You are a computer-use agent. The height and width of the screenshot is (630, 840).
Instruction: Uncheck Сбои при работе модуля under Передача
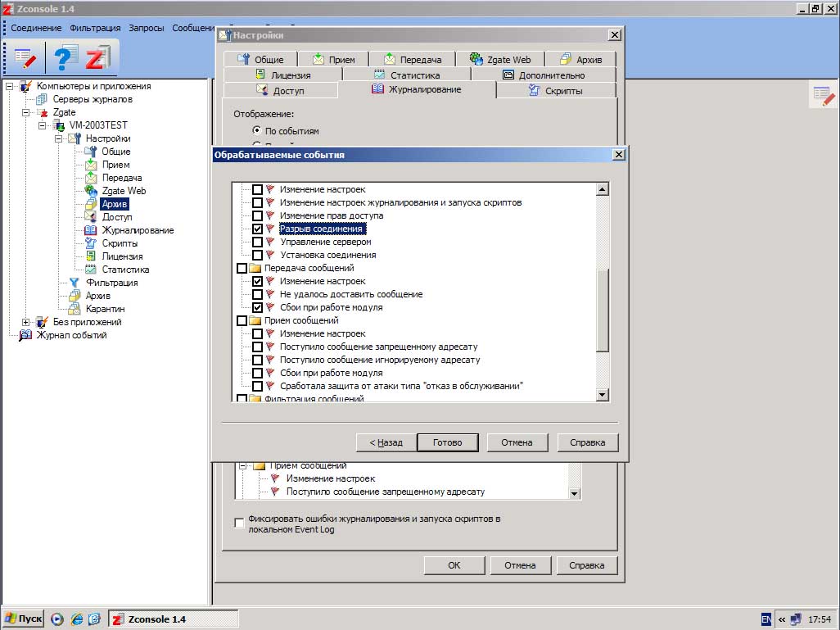257,307
